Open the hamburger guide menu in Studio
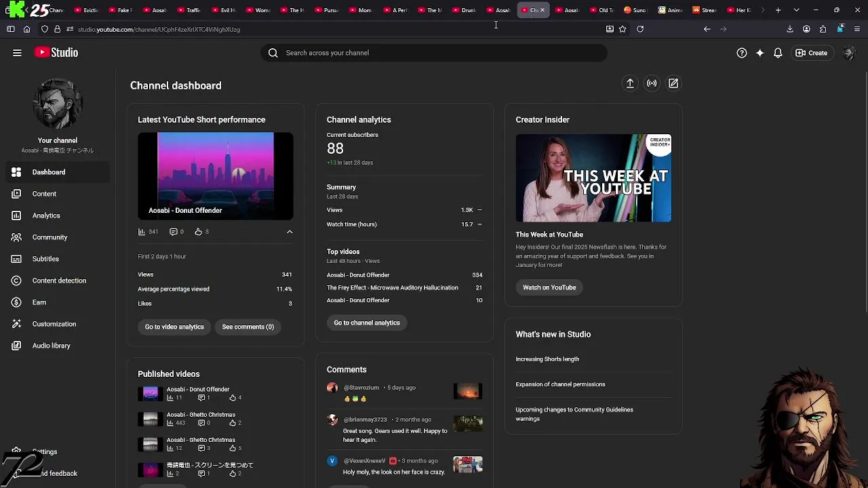 17,53
